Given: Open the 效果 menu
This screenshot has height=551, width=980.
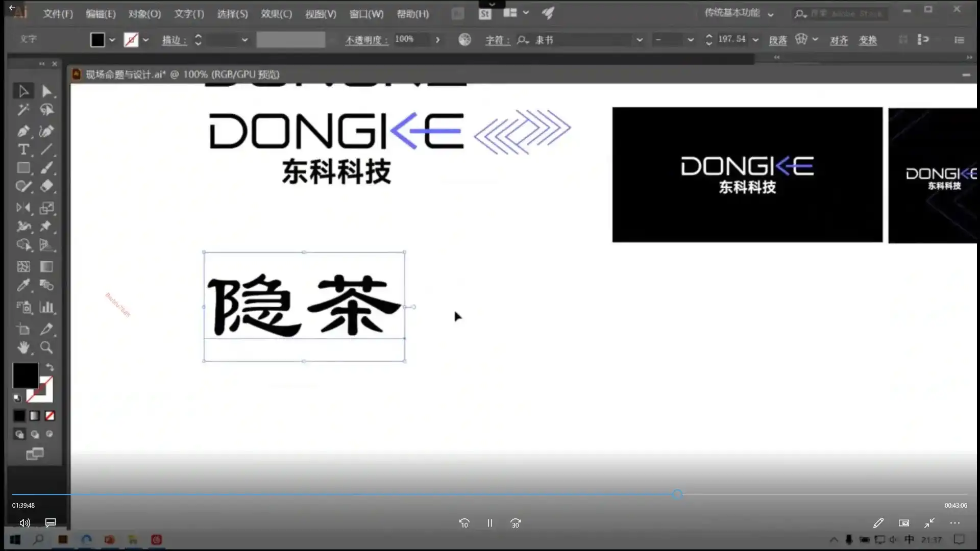Looking at the screenshot, I should pos(276,14).
